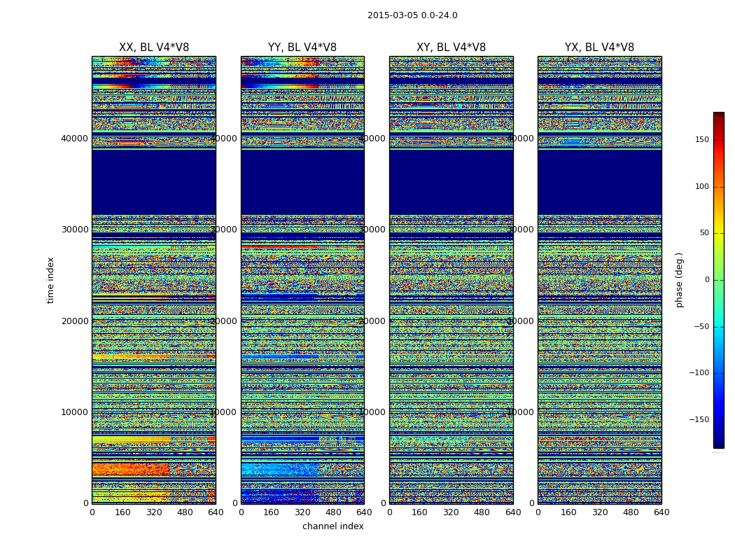735x560 pixels.
Task: Click the figure title 2015-03-05 0.0-24.0
Action: pyautogui.click(x=412, y=15)
